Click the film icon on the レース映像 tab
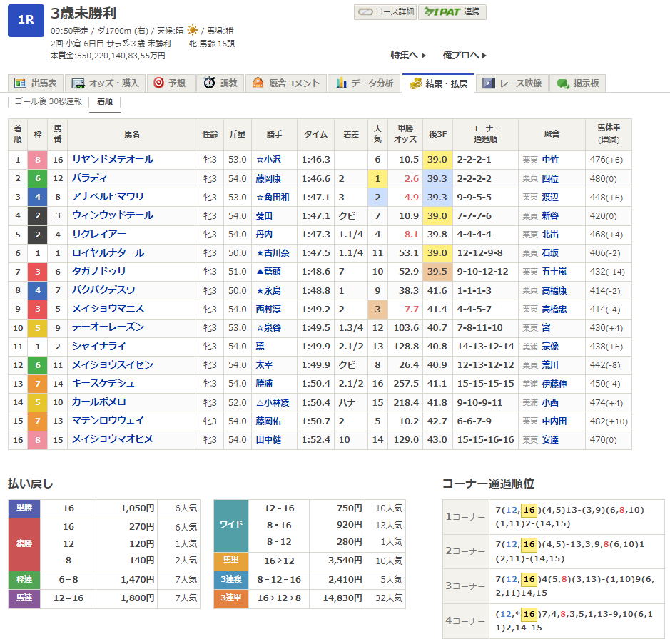 (488, 83)
